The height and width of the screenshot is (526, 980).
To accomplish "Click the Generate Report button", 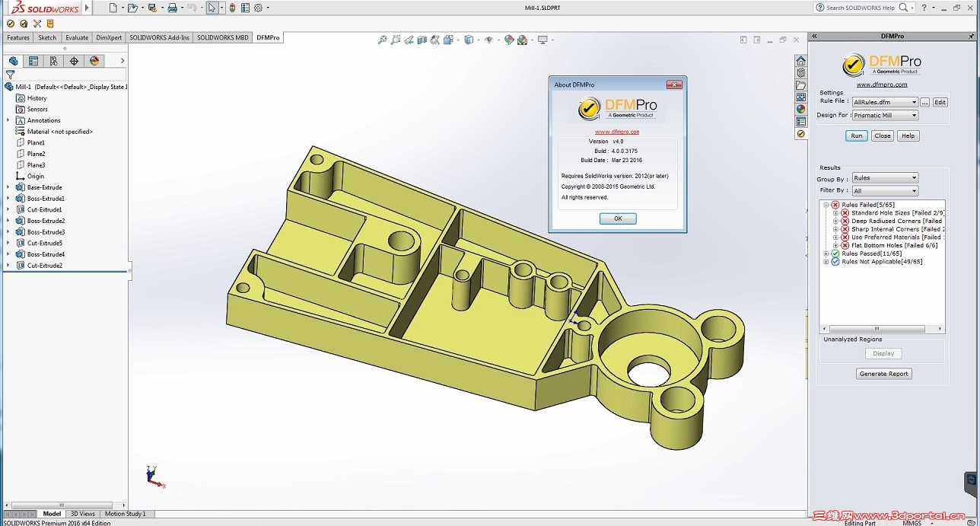I will coord(884,374).
